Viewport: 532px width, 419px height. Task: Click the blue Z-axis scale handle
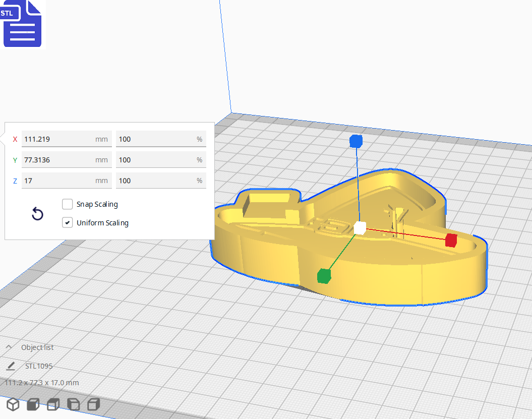point(356,142)
